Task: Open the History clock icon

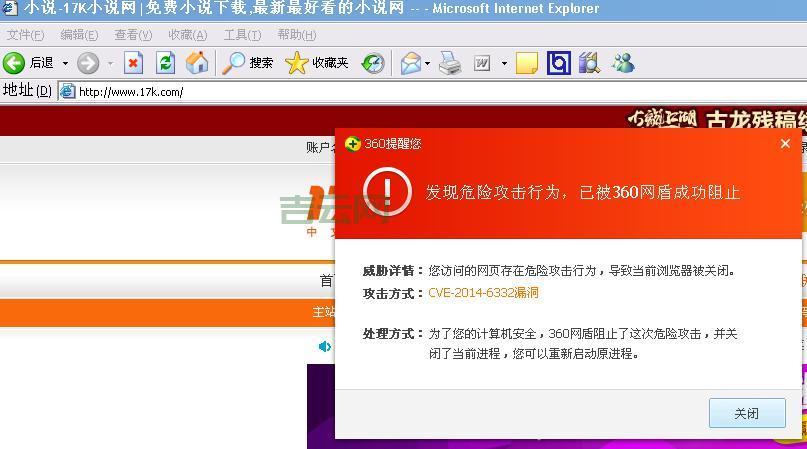Action: point(373,63)
